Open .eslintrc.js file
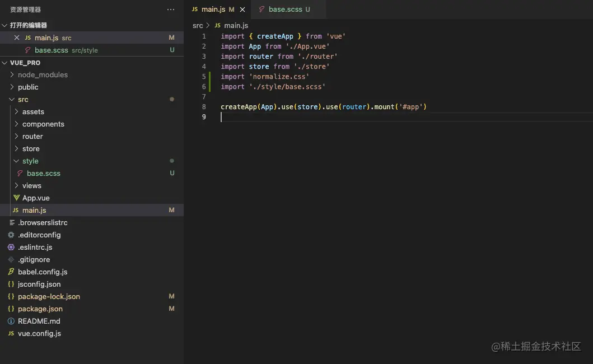 tap(92, 247)
